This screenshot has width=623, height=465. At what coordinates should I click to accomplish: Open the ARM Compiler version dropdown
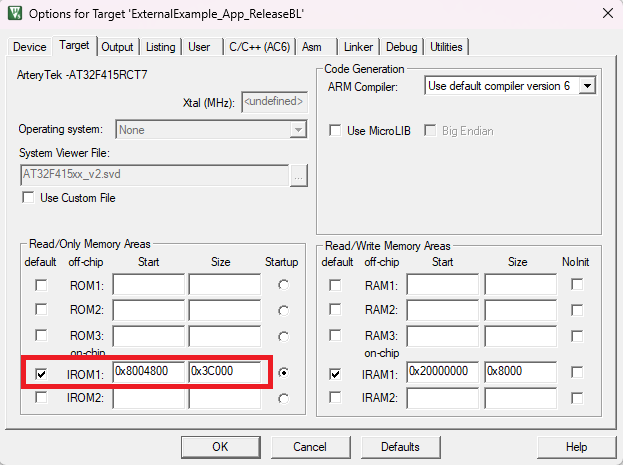[587, 87]
